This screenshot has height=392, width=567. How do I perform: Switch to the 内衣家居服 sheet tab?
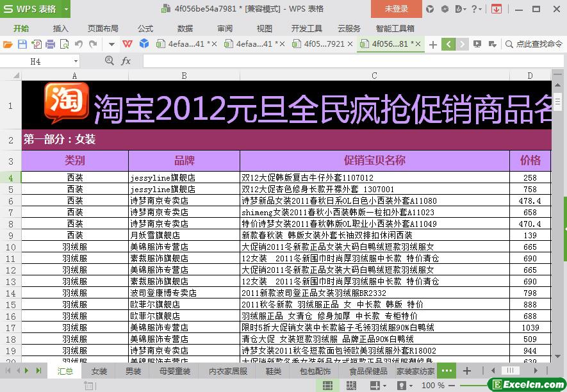228,371
